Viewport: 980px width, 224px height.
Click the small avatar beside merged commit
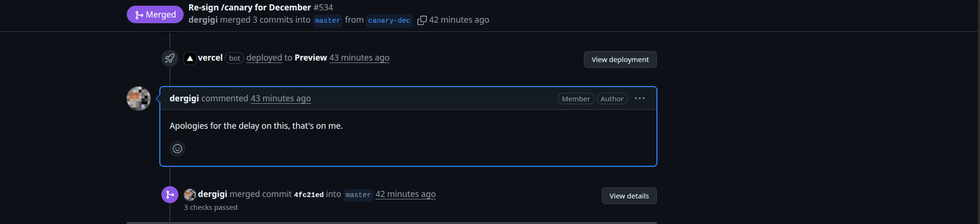(x=190, y=195)
